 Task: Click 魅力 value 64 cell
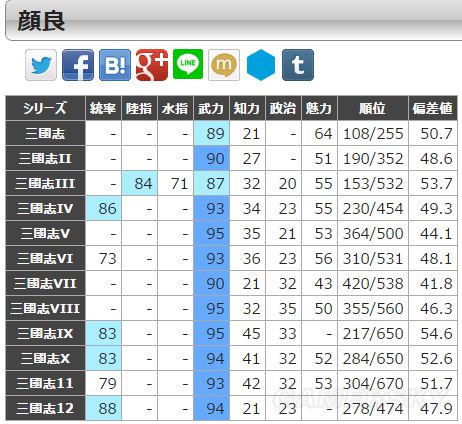pos(319,133)
